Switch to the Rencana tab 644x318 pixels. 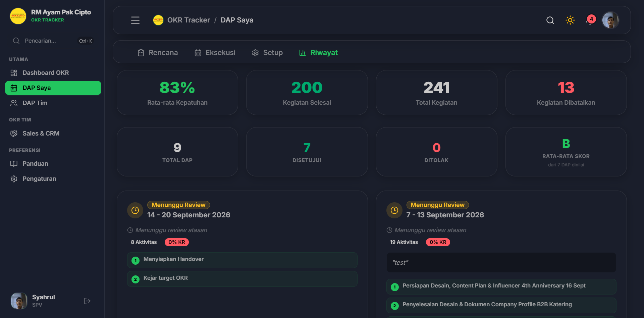[x=158, y=53]
